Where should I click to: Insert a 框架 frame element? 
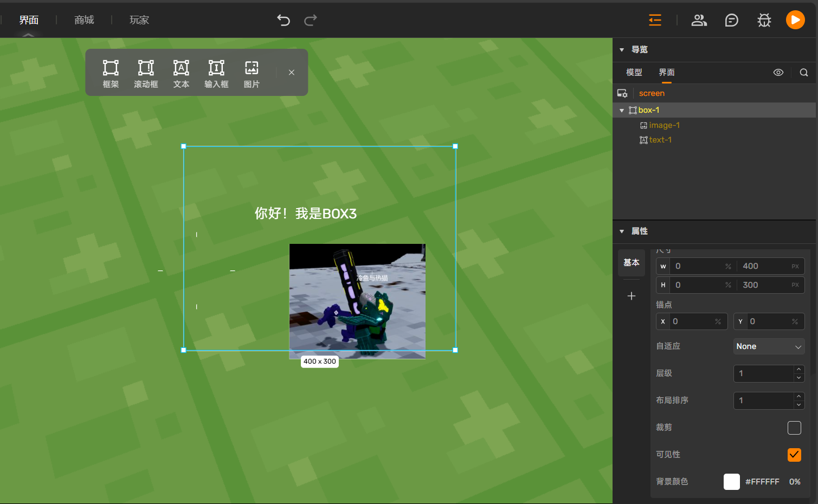click(x=111, y=74)
